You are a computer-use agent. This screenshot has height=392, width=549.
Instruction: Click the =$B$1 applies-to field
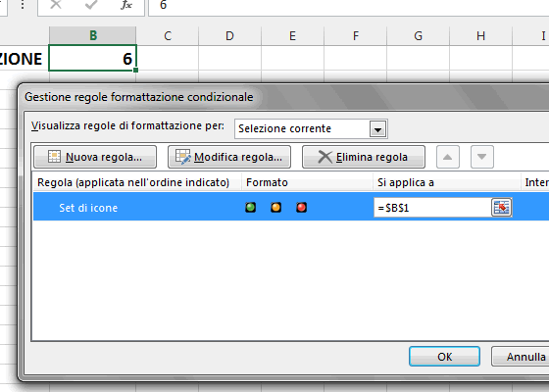[432, 208]
